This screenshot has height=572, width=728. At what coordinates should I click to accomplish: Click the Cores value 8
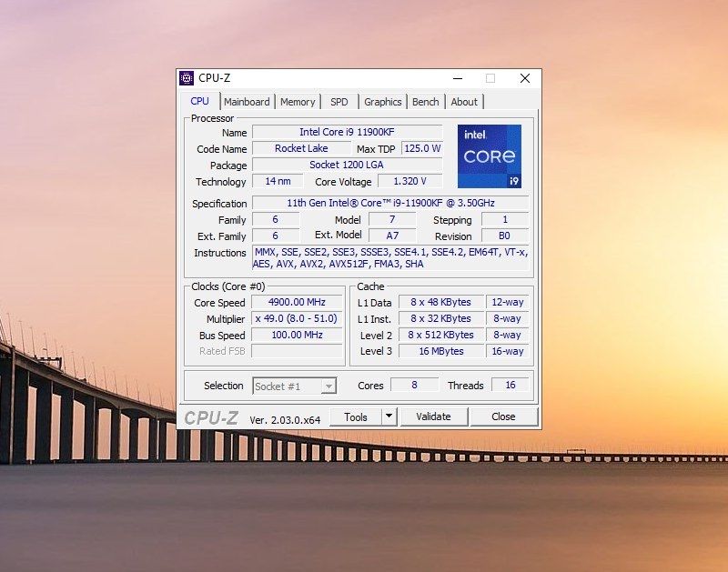[415, 385]
